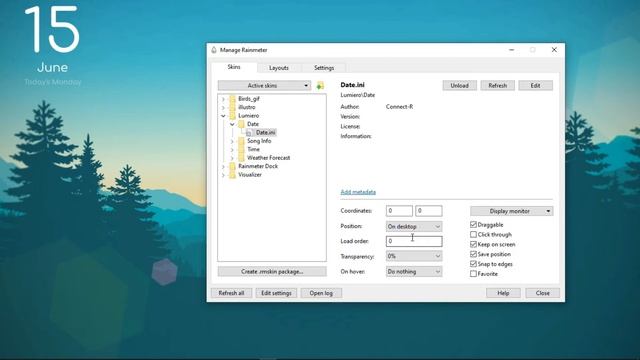Viewport: 640px width, 360px height.
Task: Click the Open log button
Action: tap(321, 293)
